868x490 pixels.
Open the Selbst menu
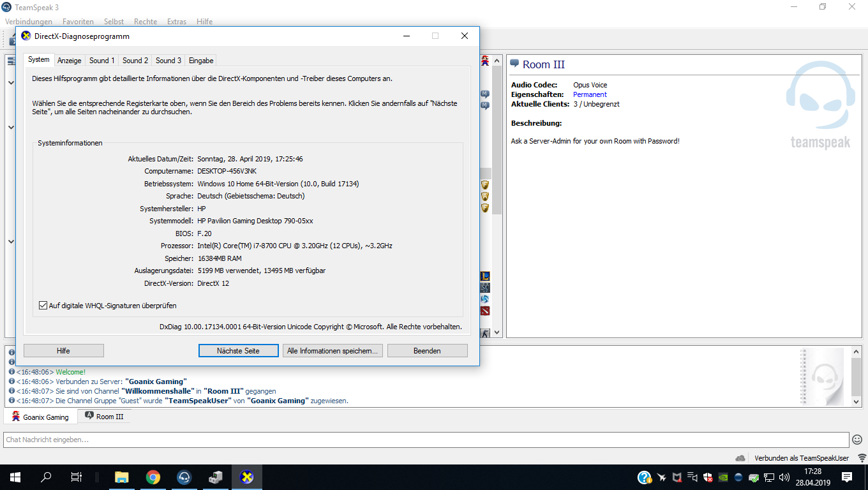[x=114, y=22]
